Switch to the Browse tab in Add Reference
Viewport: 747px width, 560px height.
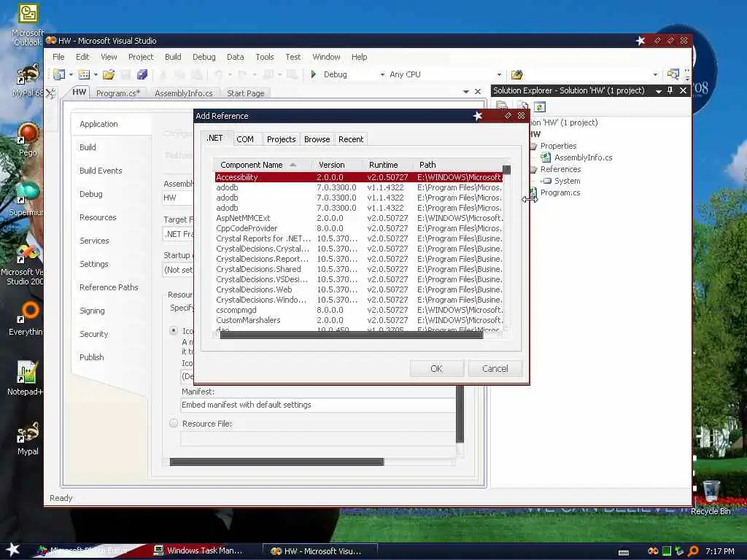coord(317,139)
